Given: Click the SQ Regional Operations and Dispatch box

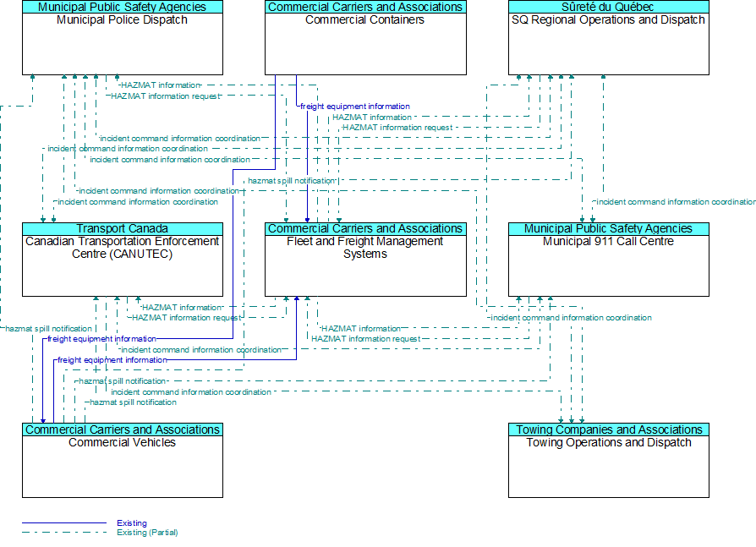Looking at the screenshot, I should click(609, 37).
